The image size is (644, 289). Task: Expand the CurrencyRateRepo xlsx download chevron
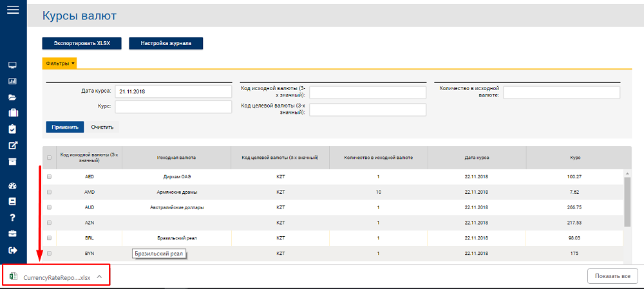(x=99, y=276)
